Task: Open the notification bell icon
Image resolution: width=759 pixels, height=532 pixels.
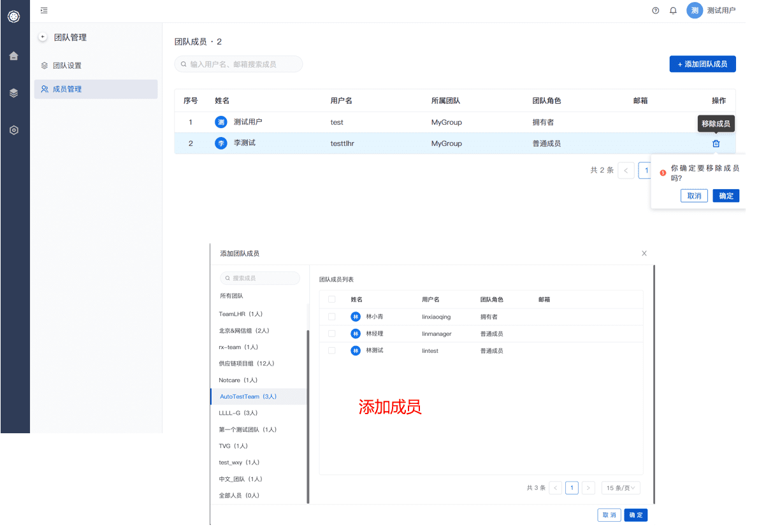Action: (x=673, y=11)
